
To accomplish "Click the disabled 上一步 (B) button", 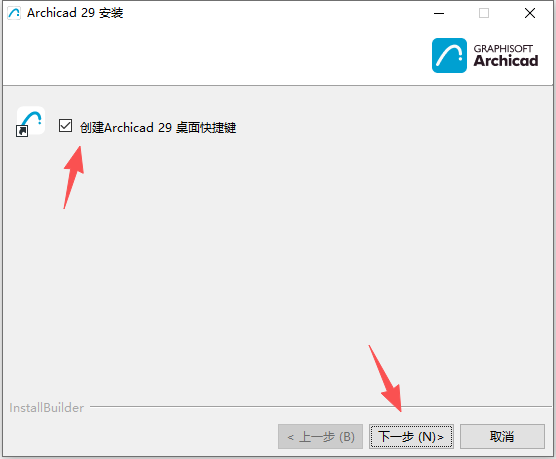I will point(320,436).
